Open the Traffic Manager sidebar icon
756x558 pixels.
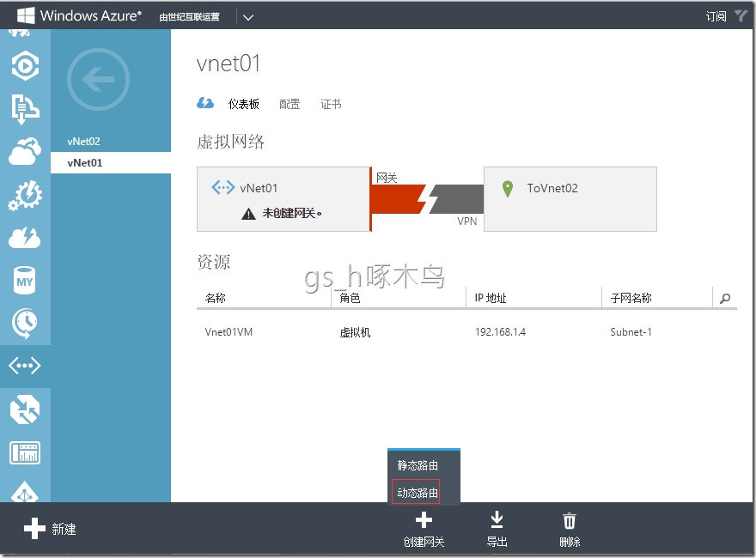point(25,409)
